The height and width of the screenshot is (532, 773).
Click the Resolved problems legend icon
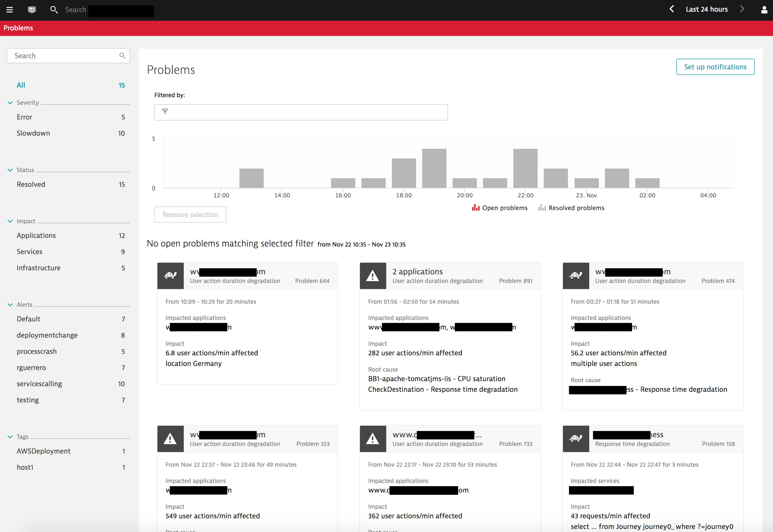tap(542, 208)
